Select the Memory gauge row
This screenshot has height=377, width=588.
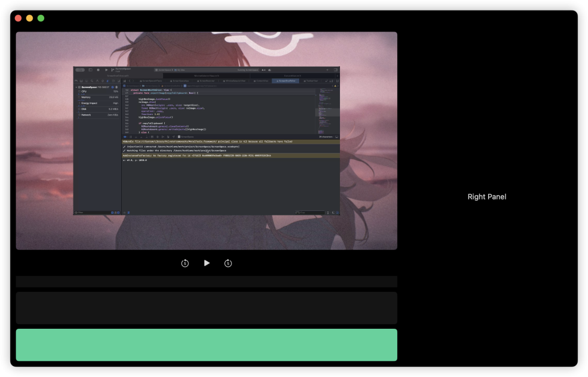(99, 97)
